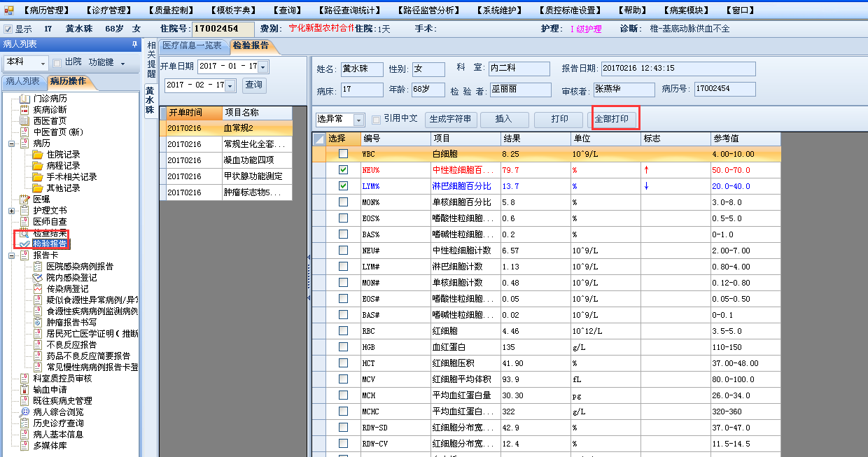Image resolution: width=868 pixels, height=457 pixels.
Task: Click the 医院感染病例报告 checklist icon
Action: [x=37, y=267]
